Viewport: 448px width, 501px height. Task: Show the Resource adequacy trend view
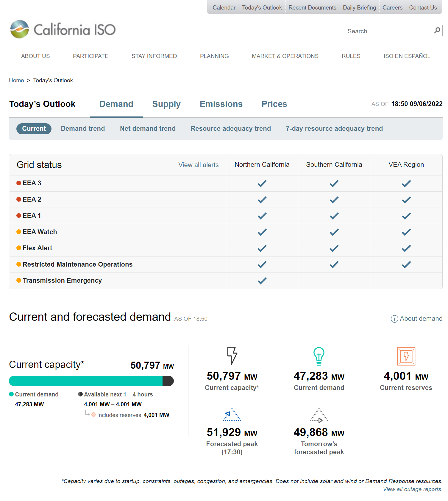pos(231,128)
